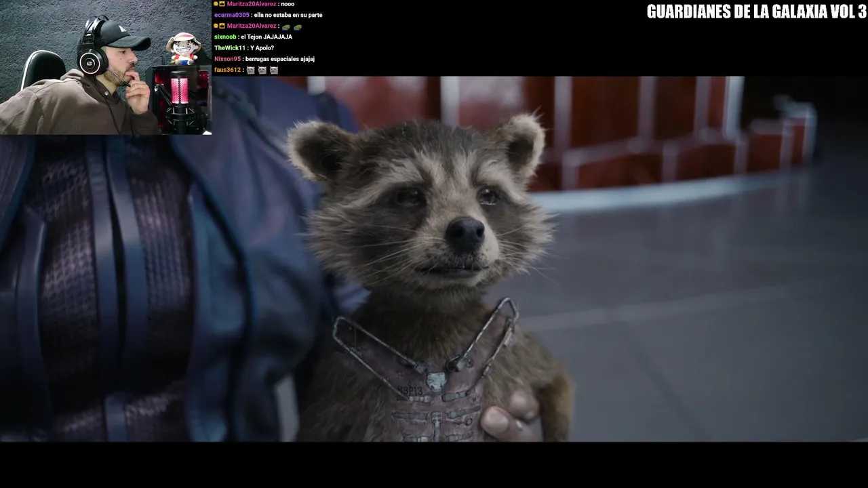Click the streamer webcam overlay
Image resolution: width=868 pixels, height=488 pixels.
click(x=106, y=67)
